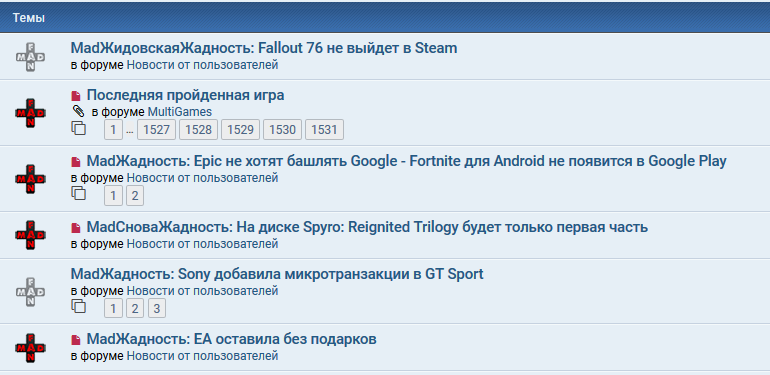Click the Темы header tab
This screenshot has width=770, height=375.
[29, 18]
